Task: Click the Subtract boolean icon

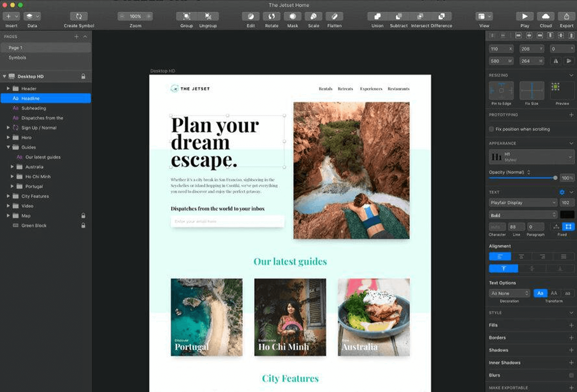Action: pyautogui.click(x=398, y=16)
